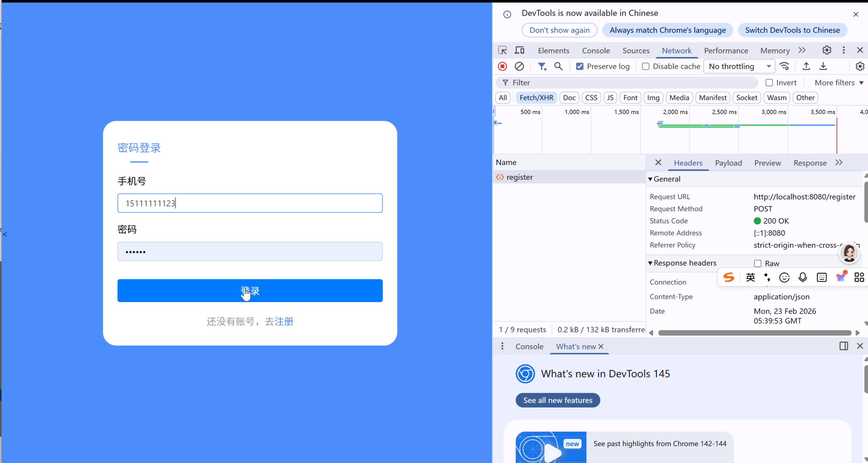Clear the network log
Viewport: 868px width, 463px height.
519,66
